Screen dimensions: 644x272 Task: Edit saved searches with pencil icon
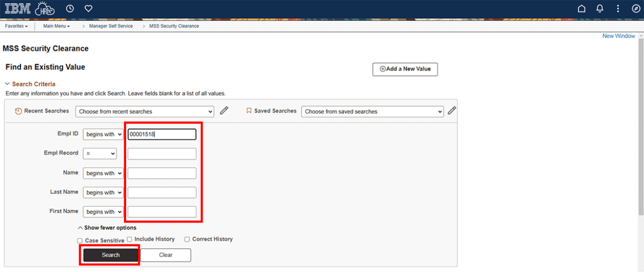coord(452,110)
